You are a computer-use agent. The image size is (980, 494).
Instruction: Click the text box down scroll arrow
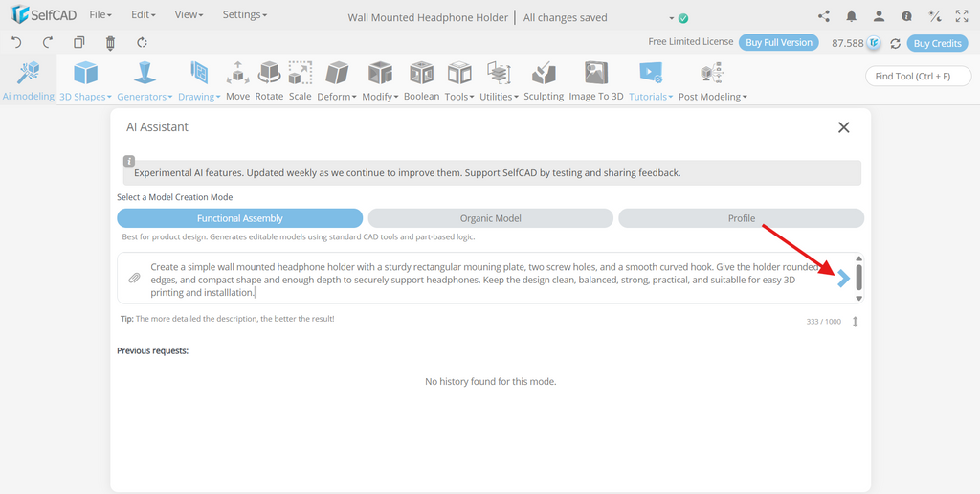pyautogui.click(x=858, y=299)
